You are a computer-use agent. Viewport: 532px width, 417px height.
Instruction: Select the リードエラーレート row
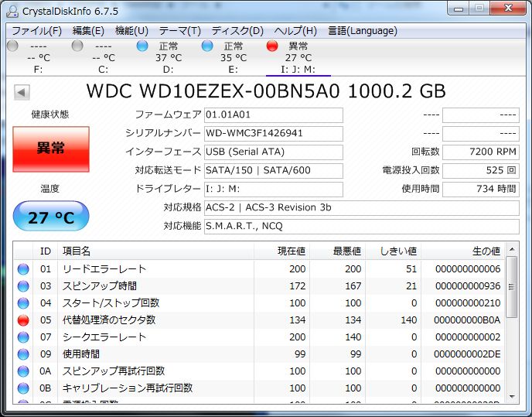[x=259, y=269]
